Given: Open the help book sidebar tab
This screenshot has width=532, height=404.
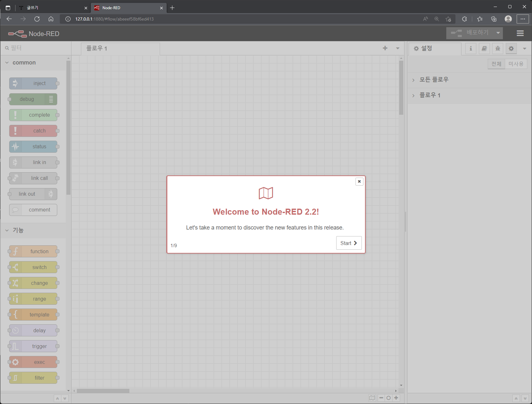Looking at the screenshot, I should pos(484,48).
